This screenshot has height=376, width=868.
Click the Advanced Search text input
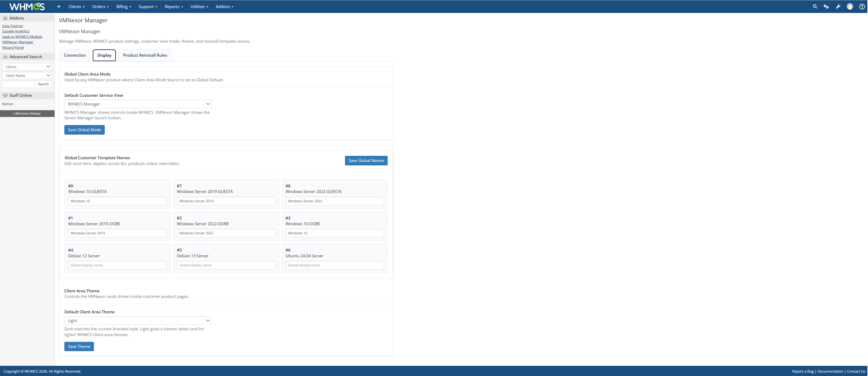tap(18, 84)
